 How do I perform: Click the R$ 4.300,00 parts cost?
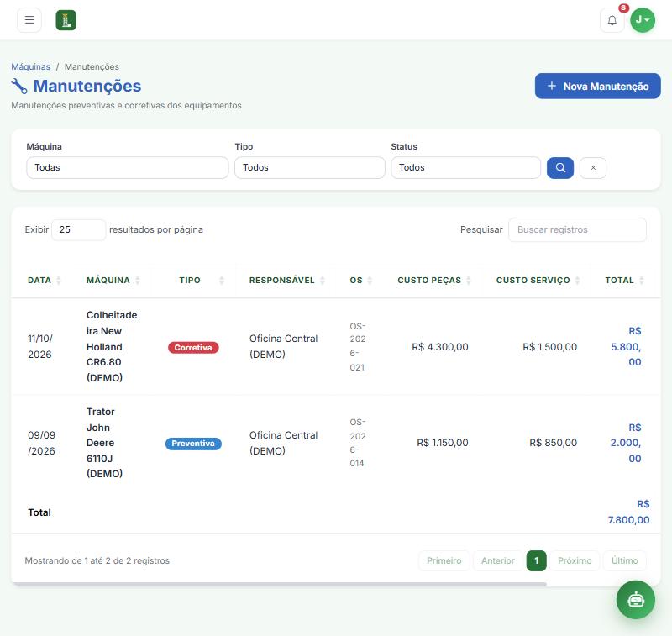point(439,347)
